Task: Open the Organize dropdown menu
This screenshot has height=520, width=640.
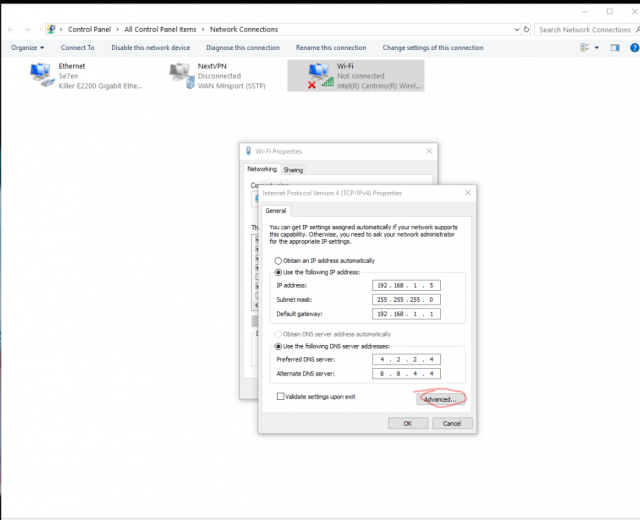Action: [28, 47]
